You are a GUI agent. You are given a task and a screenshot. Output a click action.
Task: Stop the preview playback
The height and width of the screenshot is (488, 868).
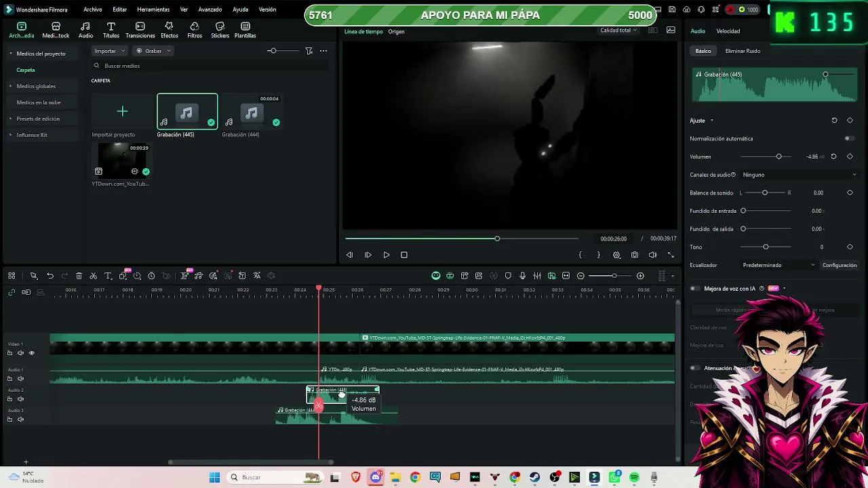[x=404, y=255]
